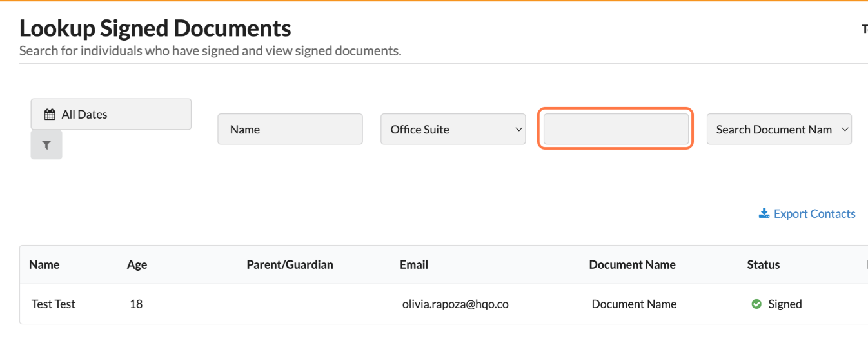Screen dimensions: 868x352
Task: Sort by the Name column header
Action: [x=44, y=265]
